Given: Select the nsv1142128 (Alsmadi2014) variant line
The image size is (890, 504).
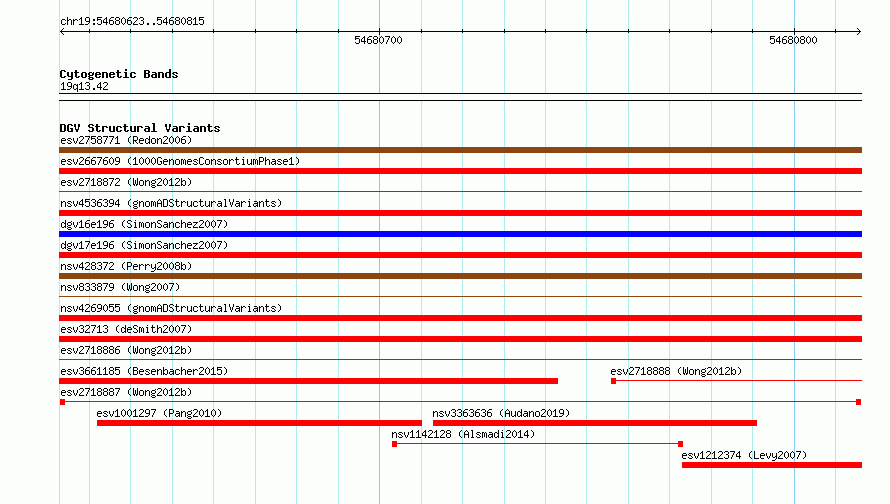Looking at the screenshot, I should (x=538, y=444).
